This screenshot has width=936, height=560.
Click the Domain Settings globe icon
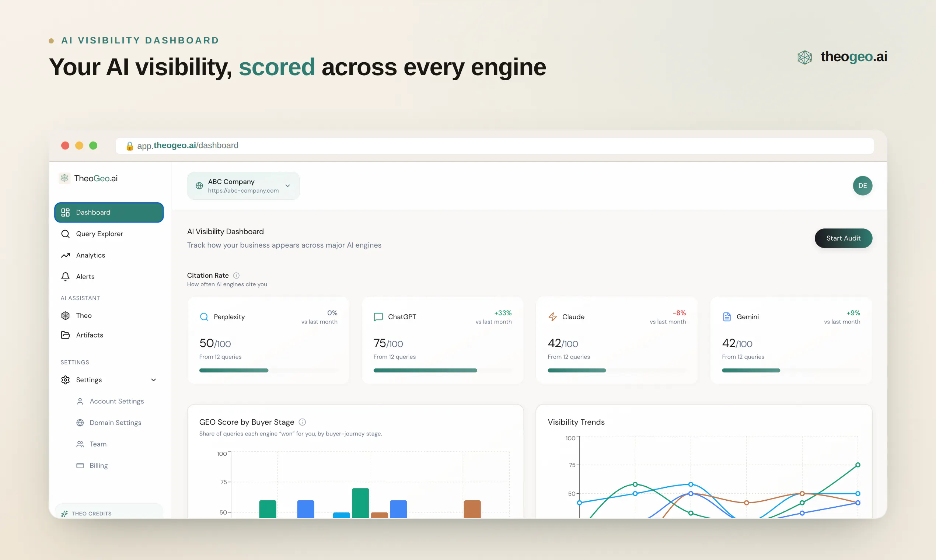coord(80,423)
